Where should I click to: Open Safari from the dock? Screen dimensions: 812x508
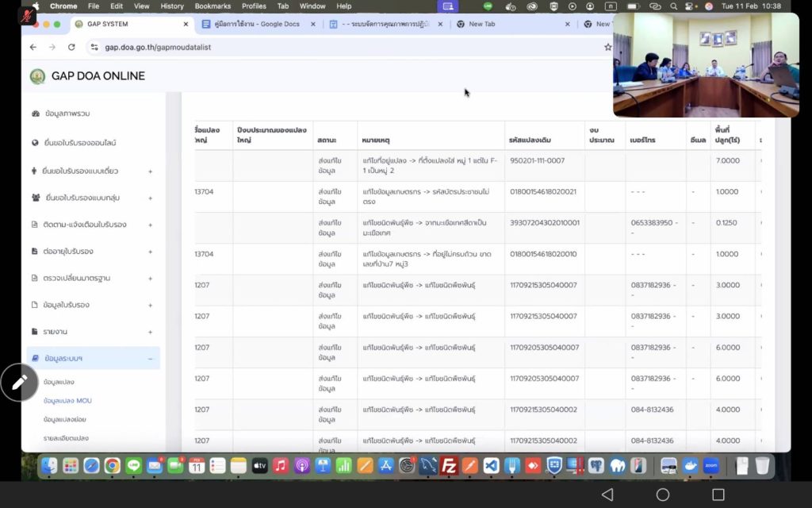click(92, 465)
